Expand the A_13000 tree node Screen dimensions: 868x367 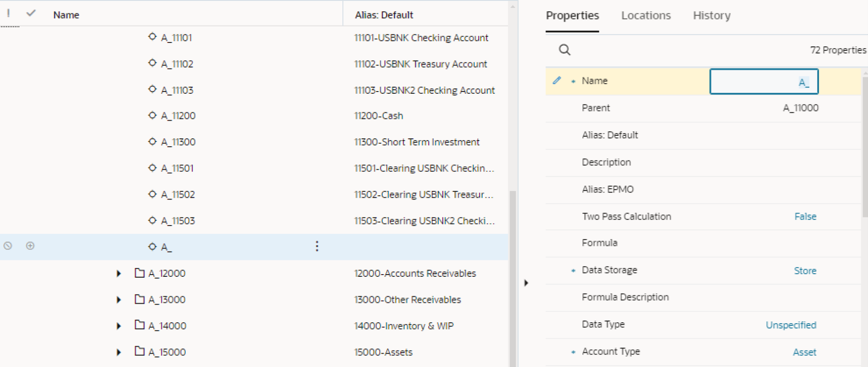click(x=118, y=300)
